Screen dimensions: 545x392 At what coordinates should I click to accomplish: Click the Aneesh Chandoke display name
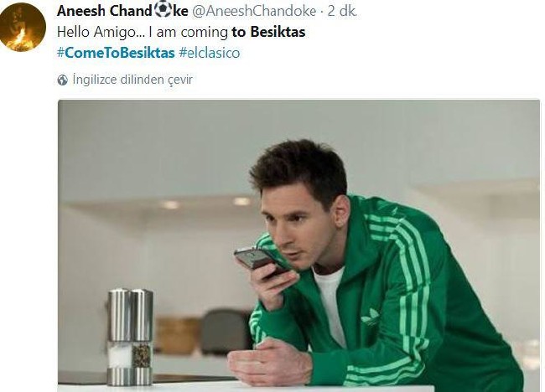[x=122, y=11]
